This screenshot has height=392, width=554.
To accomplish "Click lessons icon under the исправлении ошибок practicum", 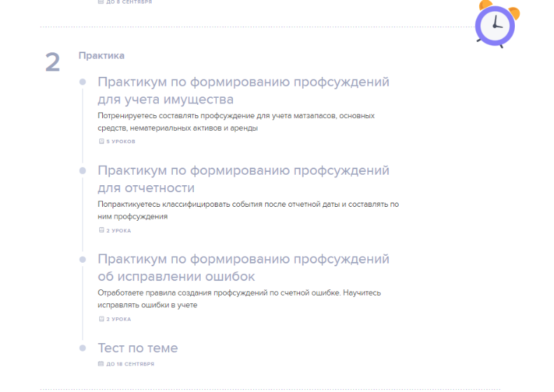I will click(x=101, y=319).
